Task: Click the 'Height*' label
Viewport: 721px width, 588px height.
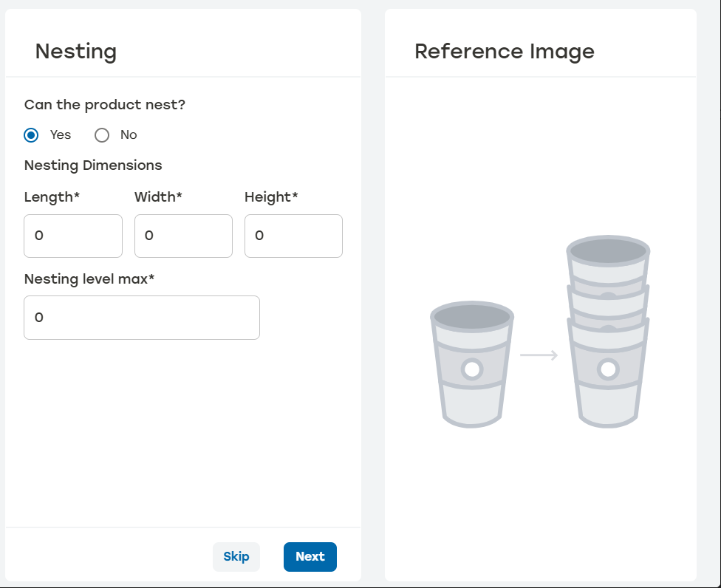Action: [x=271, y=197]
